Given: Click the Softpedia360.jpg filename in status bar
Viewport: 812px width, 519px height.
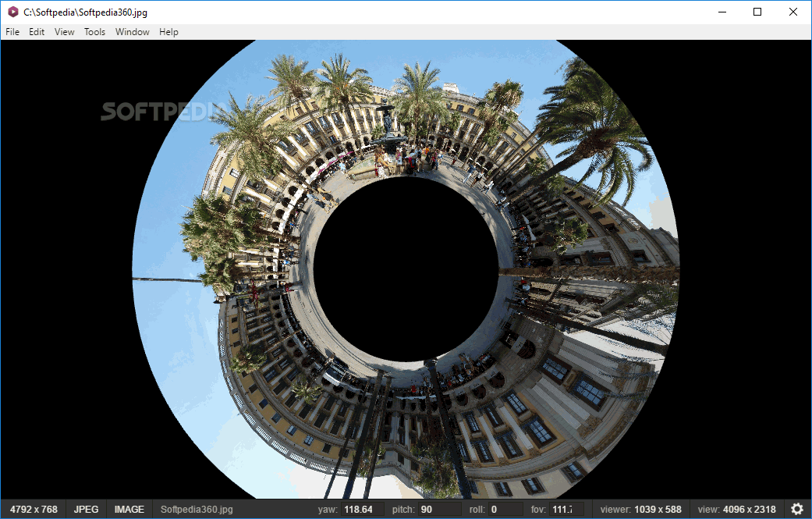Looking at the screenshot, I should coord(197,509).
